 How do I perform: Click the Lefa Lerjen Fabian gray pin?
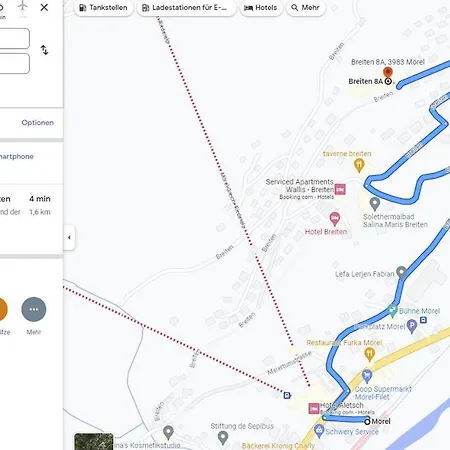pos(401,273)
